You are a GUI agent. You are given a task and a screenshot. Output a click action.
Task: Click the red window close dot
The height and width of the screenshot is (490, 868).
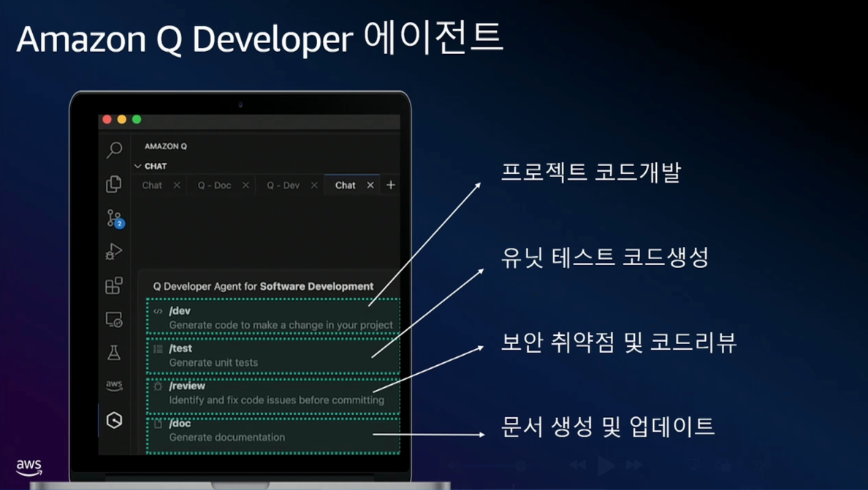tap(107, 120)
